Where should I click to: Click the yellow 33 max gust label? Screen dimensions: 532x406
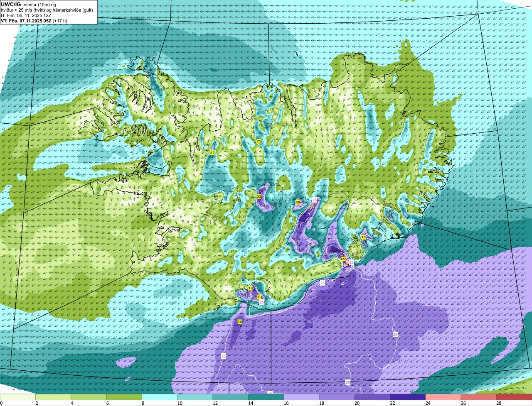[x=250, y=288]
